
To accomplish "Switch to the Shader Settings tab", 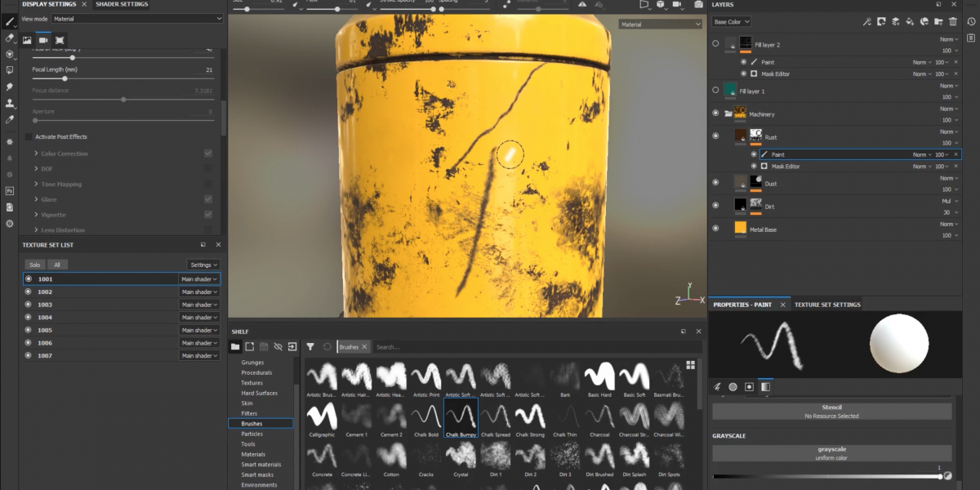I will pyautogui.click(x=122, y=4).
